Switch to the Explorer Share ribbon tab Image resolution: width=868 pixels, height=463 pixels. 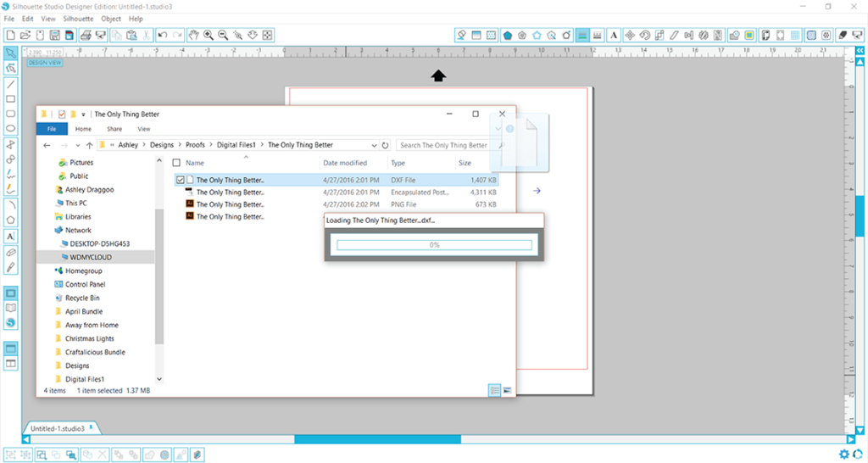(114, 129)
